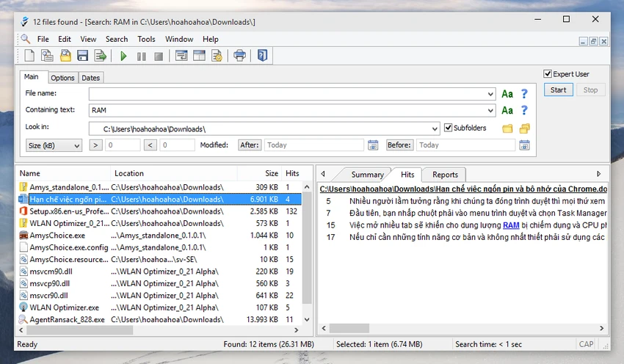This screenshot has width=624, height=364.
Task: Open the Tools menu
Action: (x=146, y=39)
